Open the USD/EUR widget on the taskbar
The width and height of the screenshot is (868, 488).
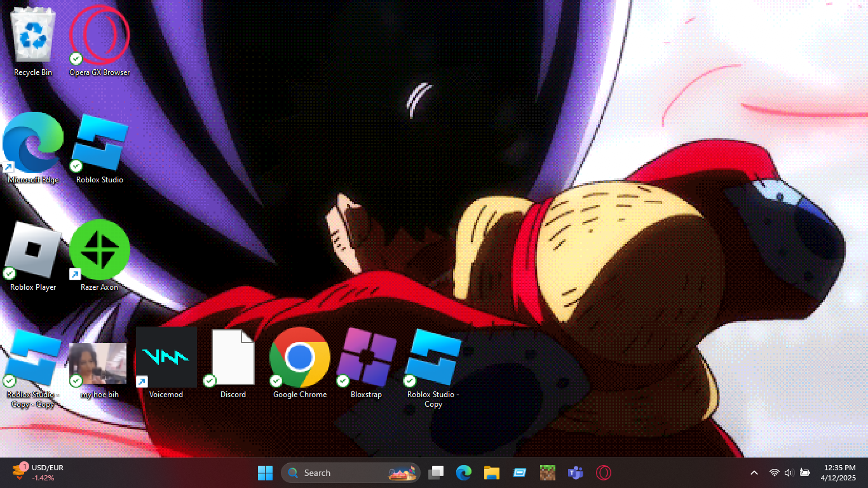coord(37,473)
